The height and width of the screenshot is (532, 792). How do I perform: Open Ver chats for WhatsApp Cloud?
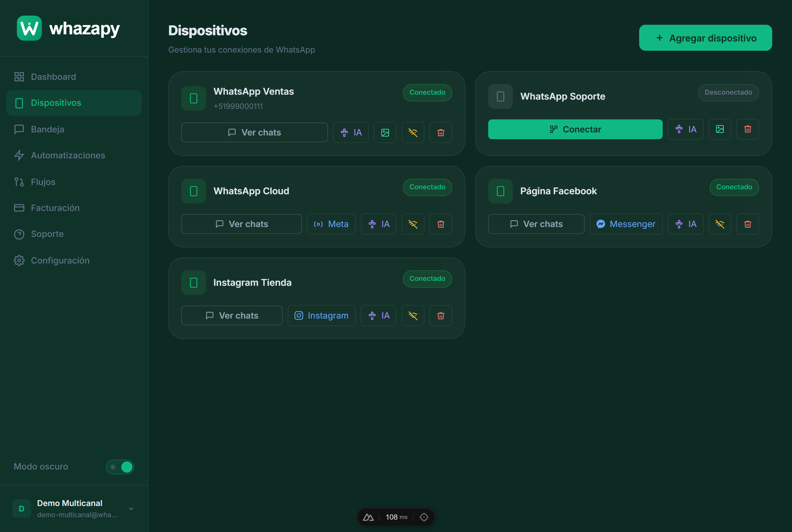(x=241, y=224)
